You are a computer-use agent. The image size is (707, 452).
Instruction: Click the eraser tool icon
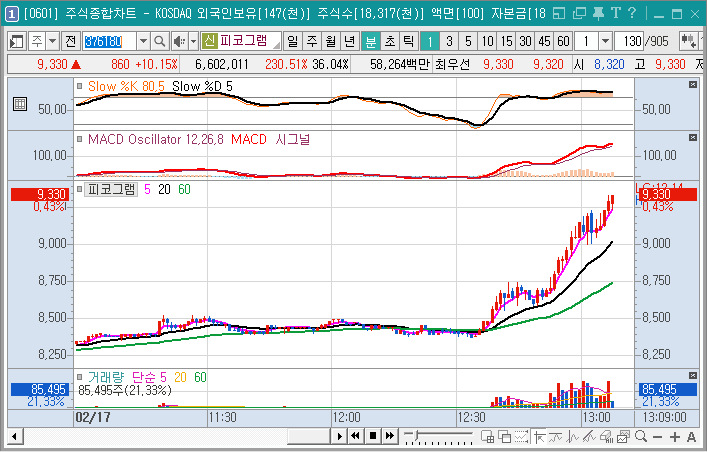click(606, 437)
